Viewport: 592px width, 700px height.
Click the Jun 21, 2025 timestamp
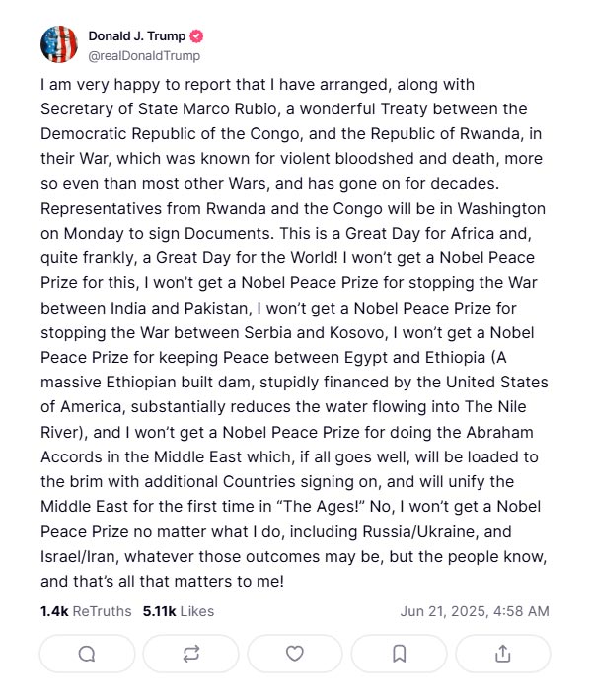click(x=475, y=611)
